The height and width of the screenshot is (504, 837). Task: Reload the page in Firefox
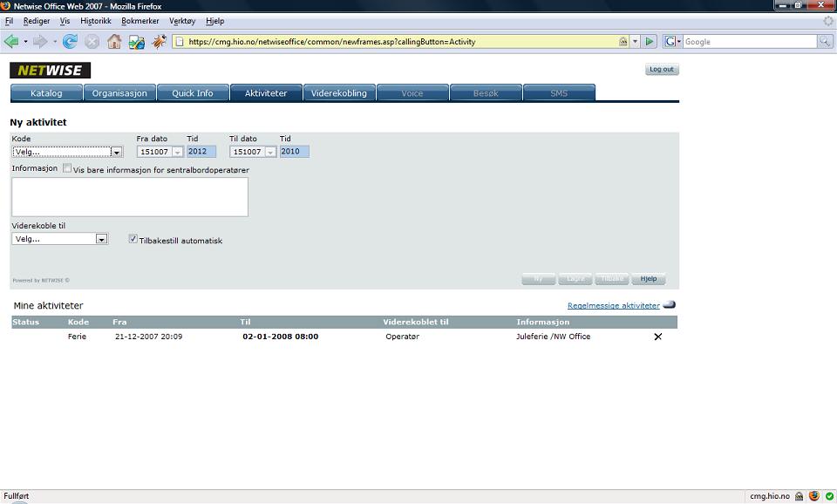pyautogui.click(x=70, y=41)
